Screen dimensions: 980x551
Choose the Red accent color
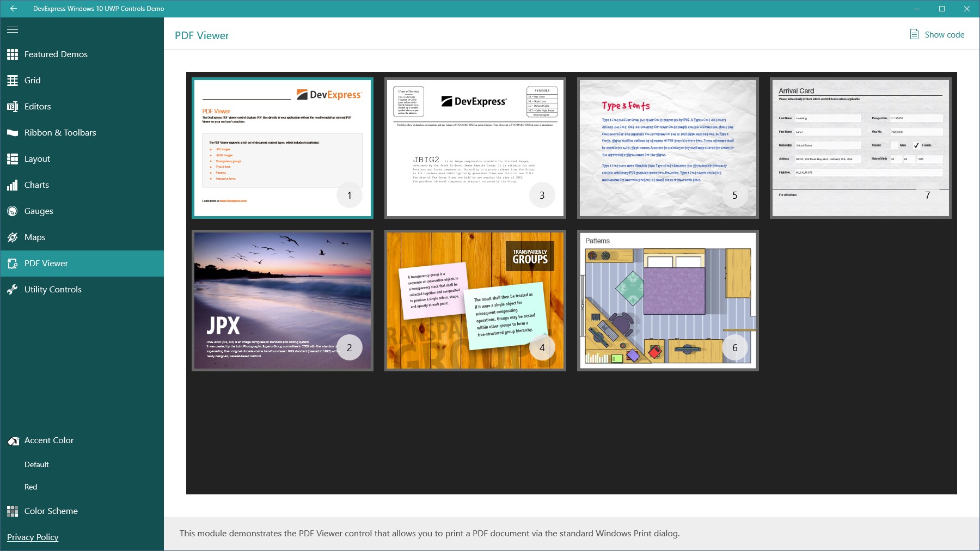click(x=31, y=487)
